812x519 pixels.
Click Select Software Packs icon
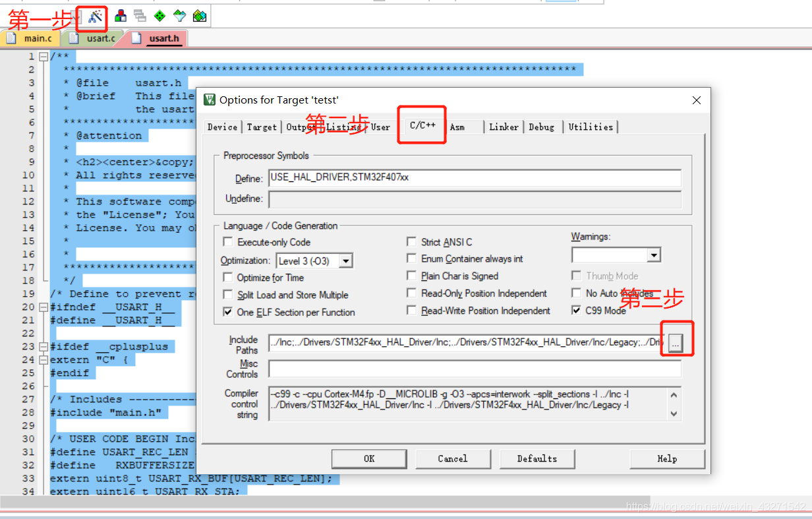tap(179, 16)
